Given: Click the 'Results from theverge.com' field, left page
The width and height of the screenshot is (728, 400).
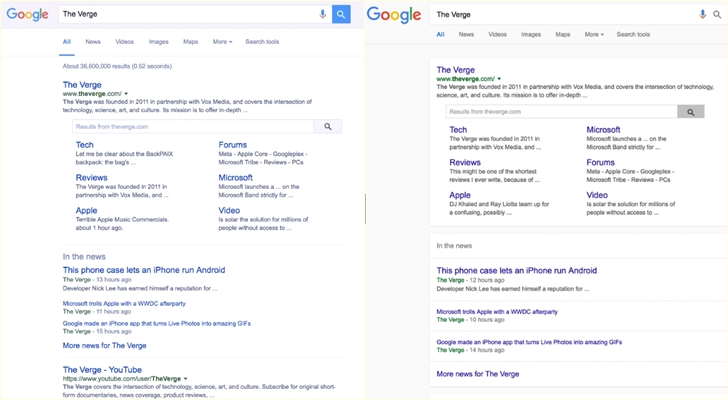Looking at the screenshot, I should coord(193,126).
